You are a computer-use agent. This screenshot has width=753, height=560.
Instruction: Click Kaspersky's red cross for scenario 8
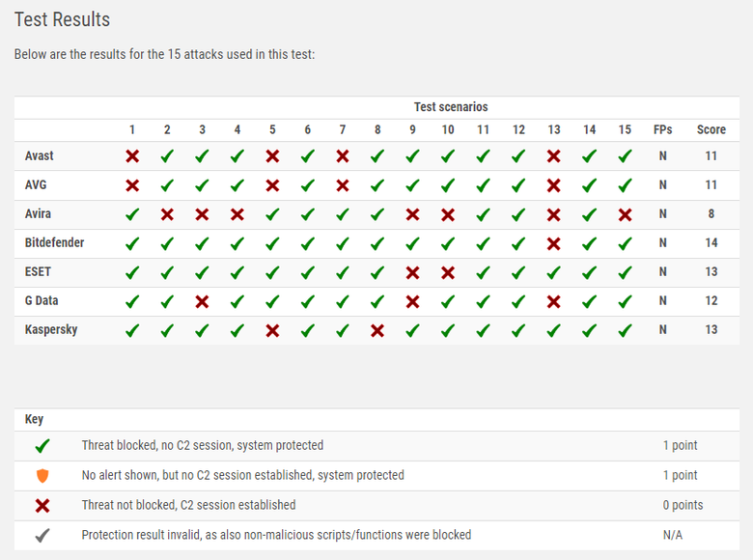pyautogui.click(x=377, y=330)
